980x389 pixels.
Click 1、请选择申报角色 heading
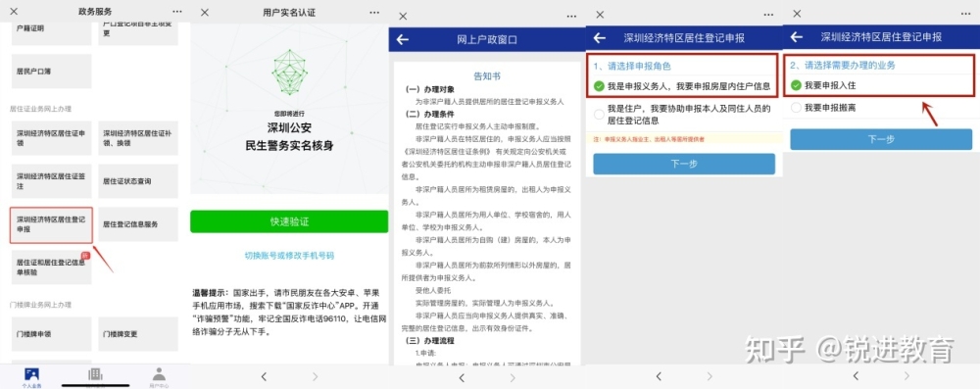tap(632, 66)
